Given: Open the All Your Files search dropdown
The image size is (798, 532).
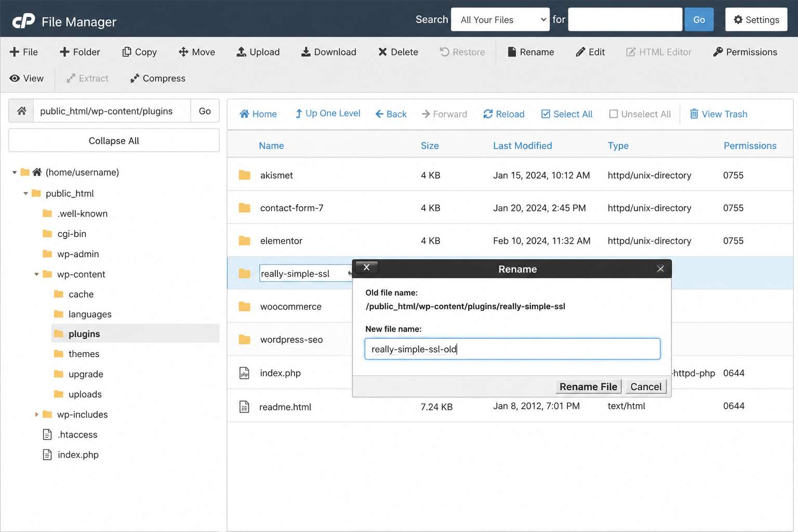Looking at the screenshot, I should (500, 20).
